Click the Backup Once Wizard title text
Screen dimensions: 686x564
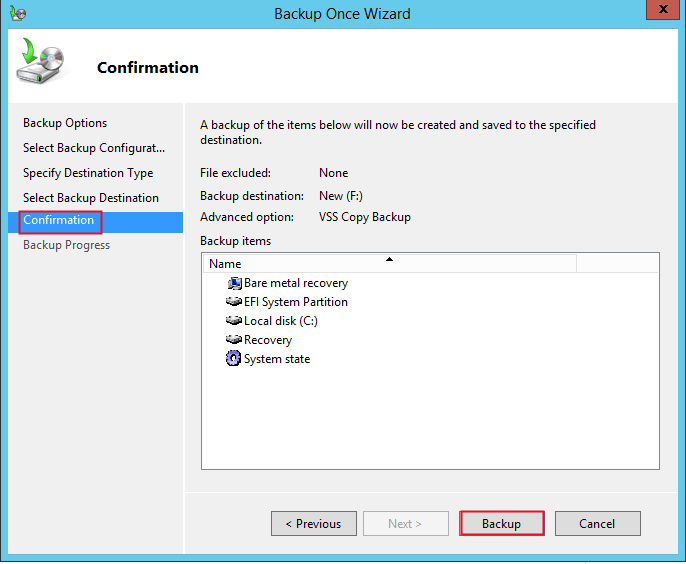pos(342,14)
